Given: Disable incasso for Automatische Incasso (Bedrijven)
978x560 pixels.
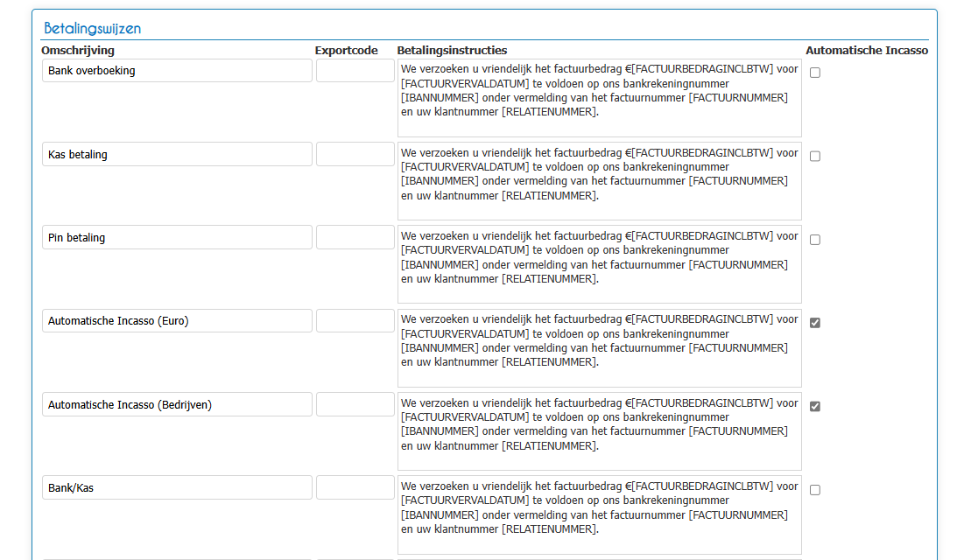Looking at the screenshot, I should tap(814, 407).
